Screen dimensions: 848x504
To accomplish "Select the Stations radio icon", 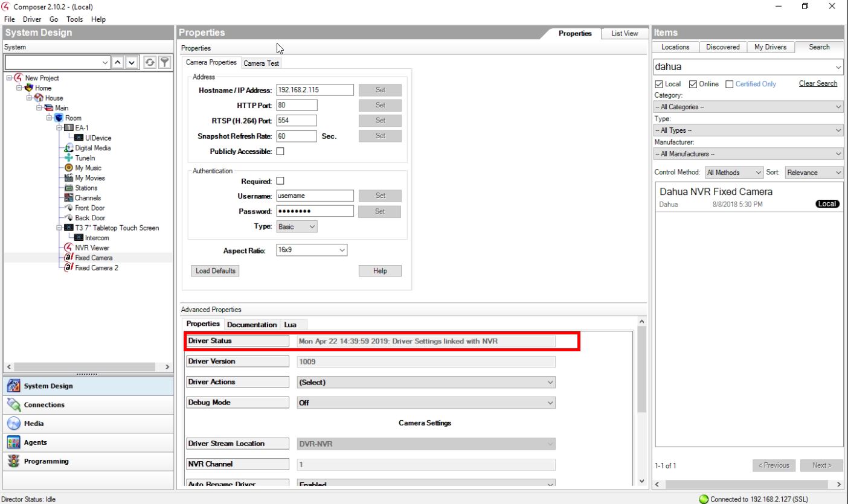I will [69, 188].
